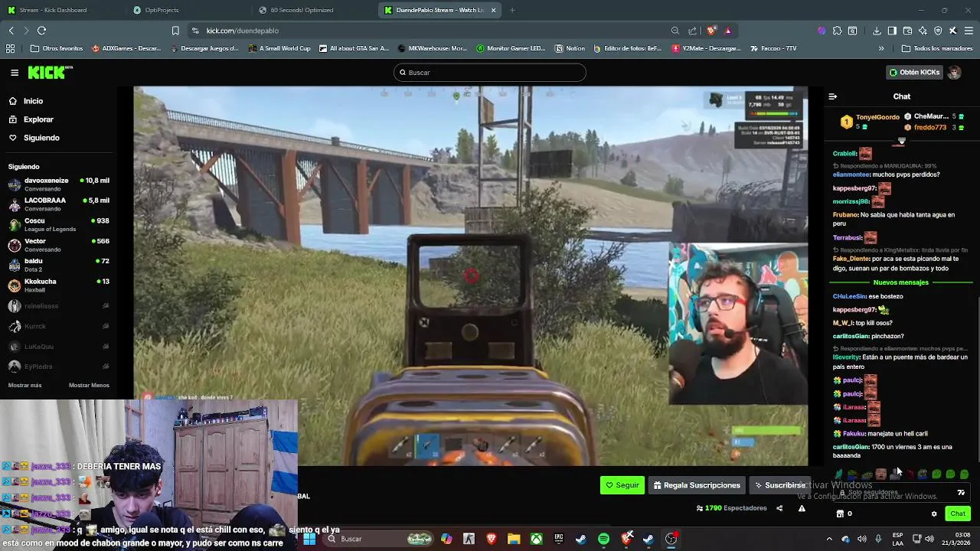Jump to Nuevos mensajes in chat
The image size is (980, 551).
901,282
